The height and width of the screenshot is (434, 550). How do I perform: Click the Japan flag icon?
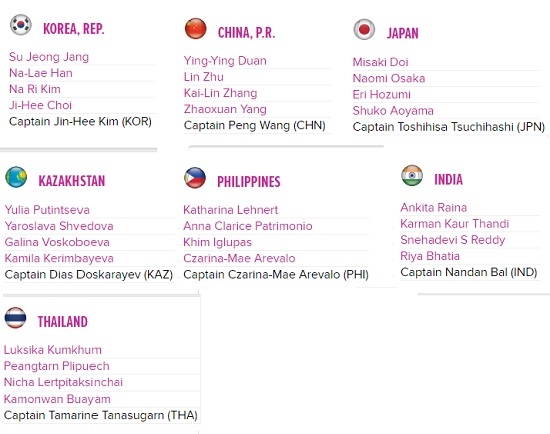364,29
